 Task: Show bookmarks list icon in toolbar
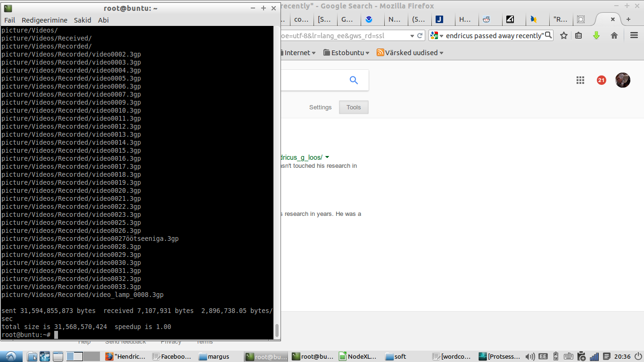(579, 36)
